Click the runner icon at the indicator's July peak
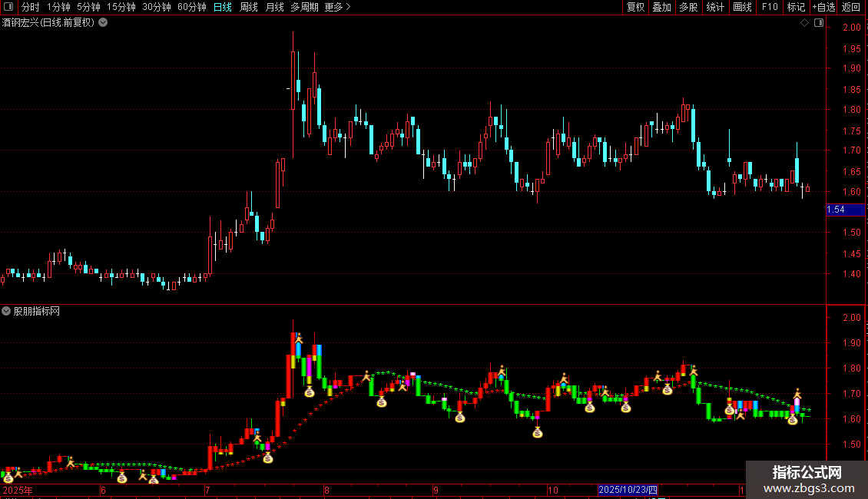Image resolution: width=868 pixels, height=499 pixels. pyautogui.click(x=298, y=339)
